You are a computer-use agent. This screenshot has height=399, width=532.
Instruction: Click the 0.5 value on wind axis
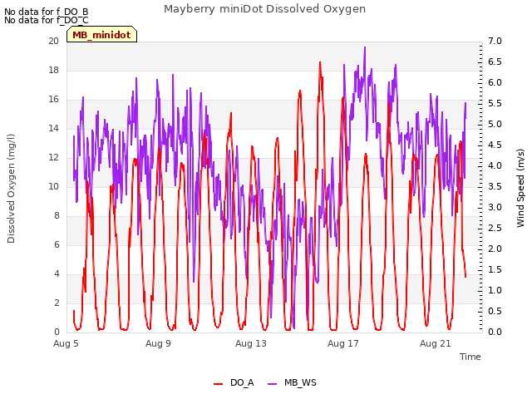(x=495, y=311)
